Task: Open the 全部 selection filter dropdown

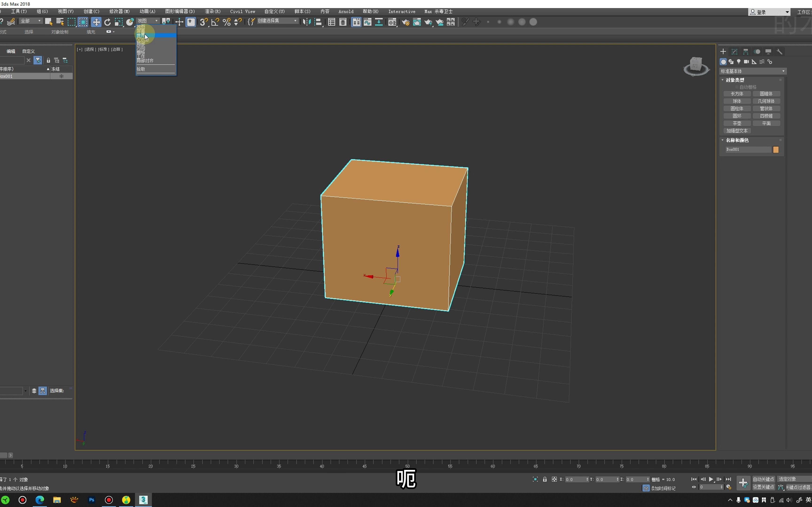Action: click(x=31, y=21)
